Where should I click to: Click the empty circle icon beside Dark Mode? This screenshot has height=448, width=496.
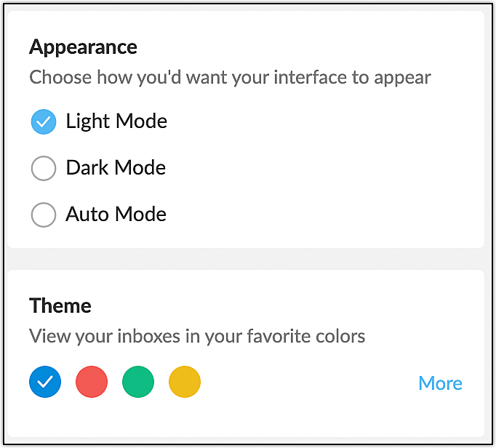tap(44, 169)
